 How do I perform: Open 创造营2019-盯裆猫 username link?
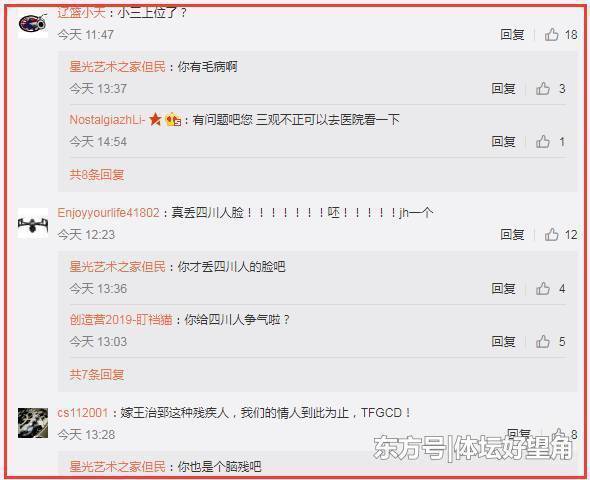121,320
